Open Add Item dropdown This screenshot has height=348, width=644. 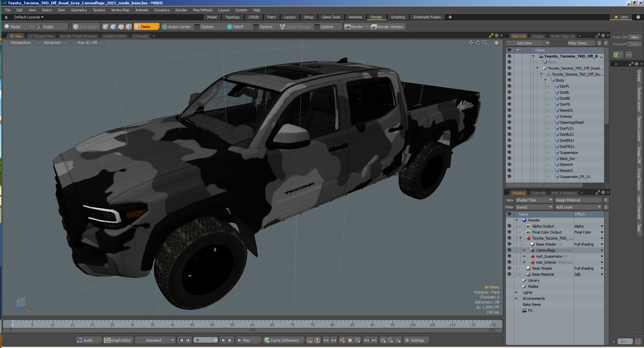coord(528,43)
